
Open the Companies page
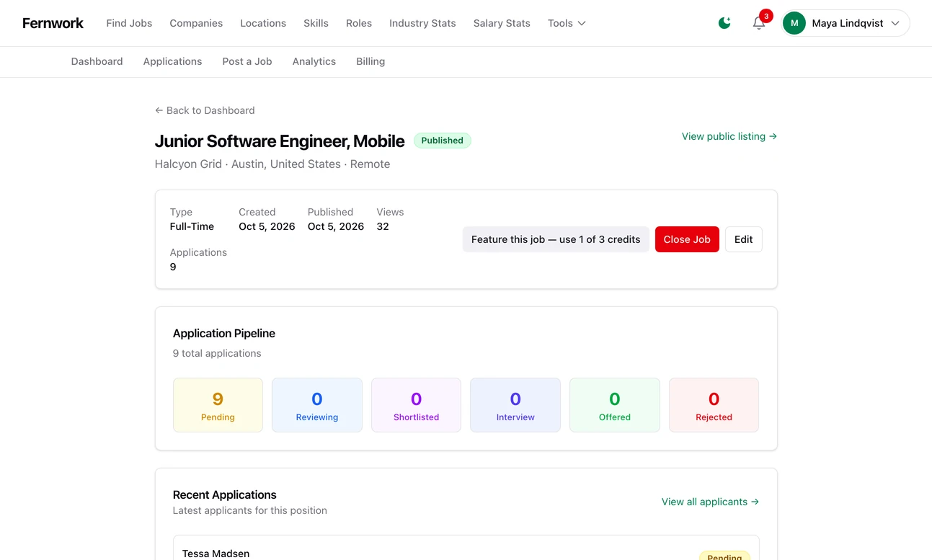[196, 23]
